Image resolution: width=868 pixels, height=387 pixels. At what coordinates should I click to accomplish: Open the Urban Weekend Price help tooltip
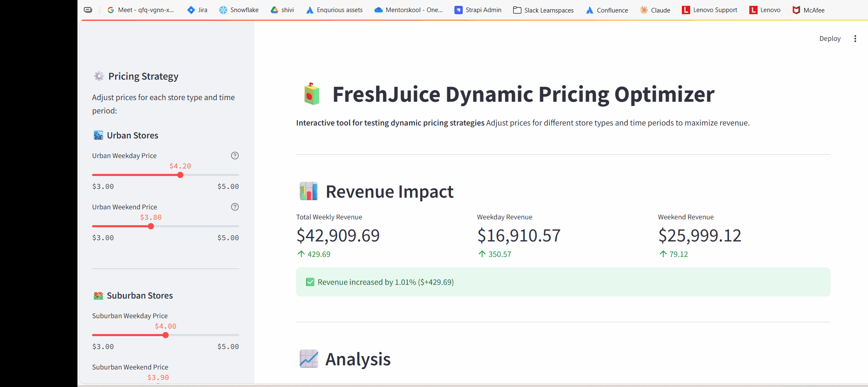(x=235, y=207)
